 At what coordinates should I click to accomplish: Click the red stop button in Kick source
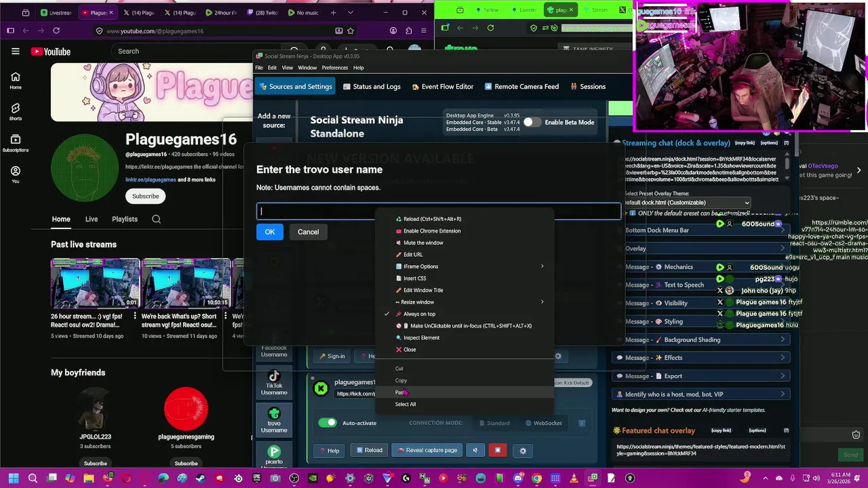[498, 450]
